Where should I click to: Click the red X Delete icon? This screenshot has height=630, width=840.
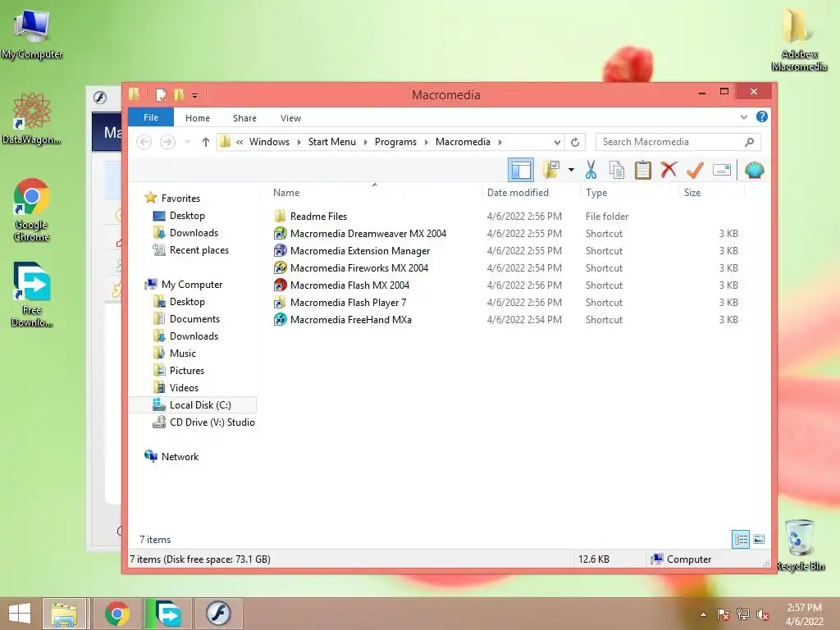pos(669,171)
